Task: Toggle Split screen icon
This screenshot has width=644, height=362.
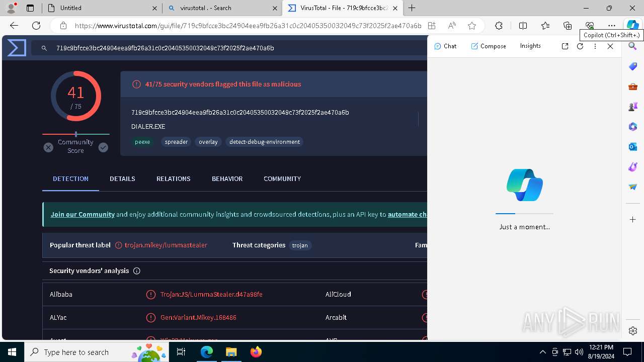Action: pos(523,26)
